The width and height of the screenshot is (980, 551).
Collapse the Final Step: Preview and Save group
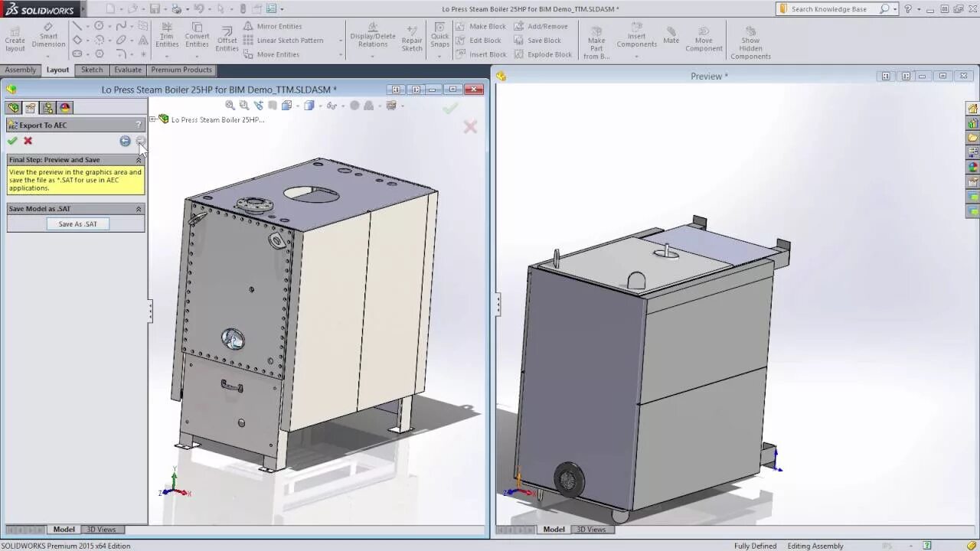(139, 159)
